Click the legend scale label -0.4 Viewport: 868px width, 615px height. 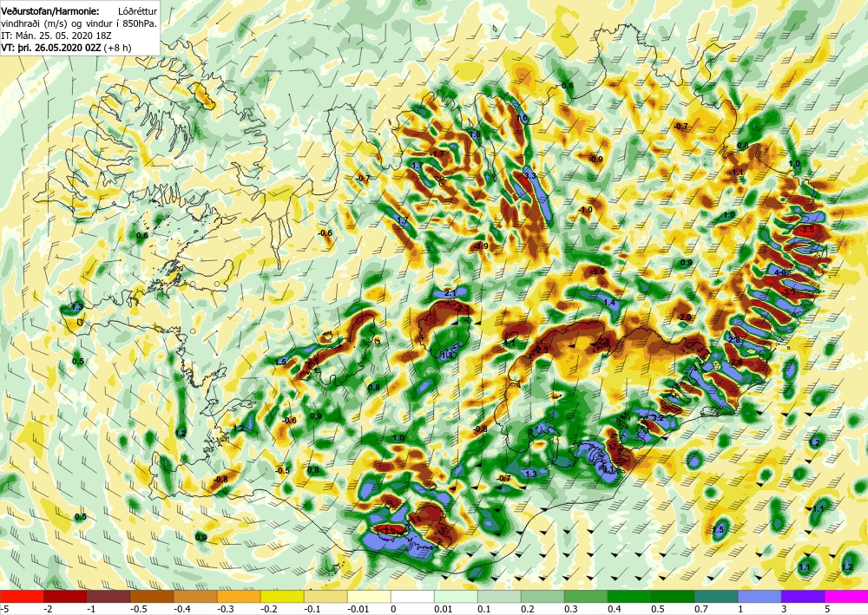(x=181, y=609)
